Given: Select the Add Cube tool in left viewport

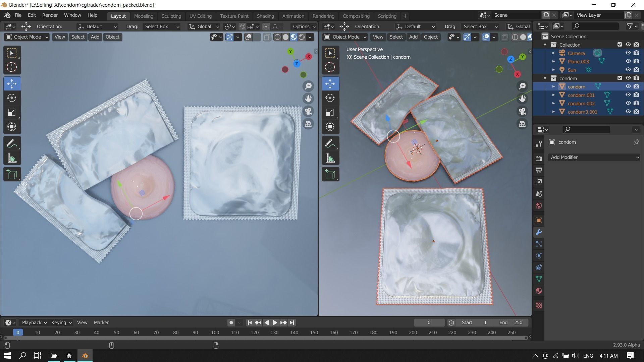Looking at the screenshot, I should (12, 174).
